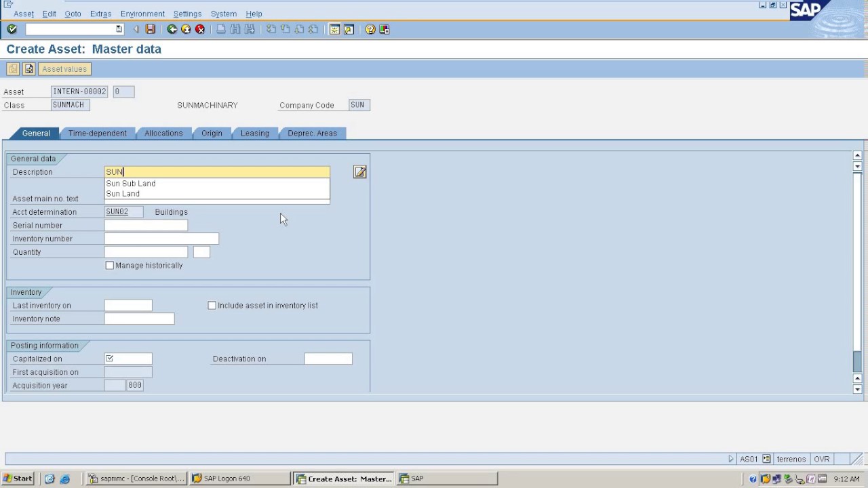
Task: Click the green Enter checkmark icon
Action: (12, 29)
